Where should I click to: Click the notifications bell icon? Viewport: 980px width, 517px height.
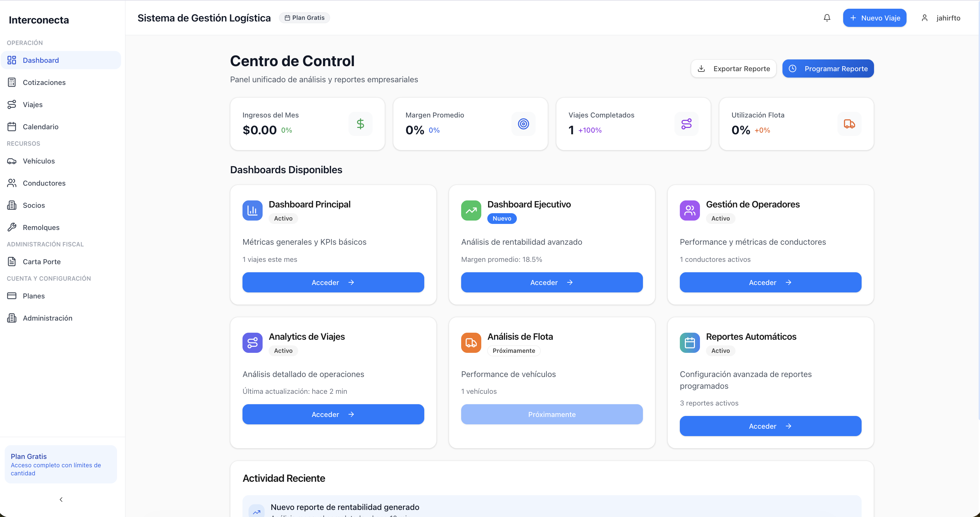(827, 18)
